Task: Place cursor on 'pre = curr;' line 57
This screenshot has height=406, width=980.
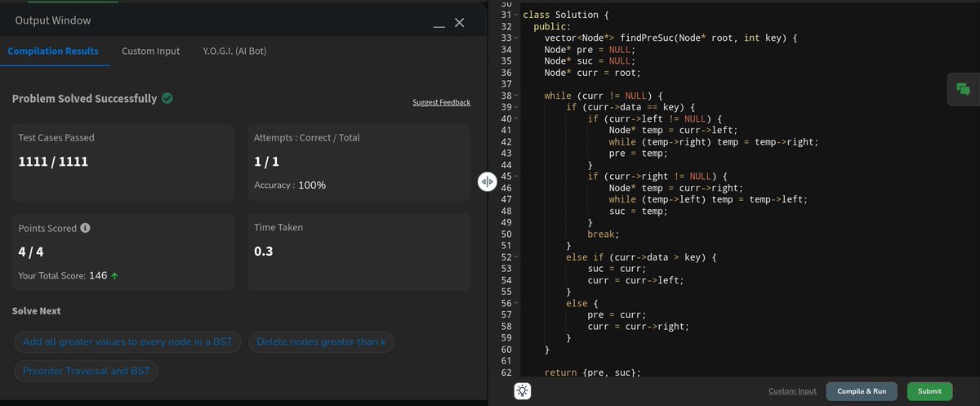Action: [617, 315]
